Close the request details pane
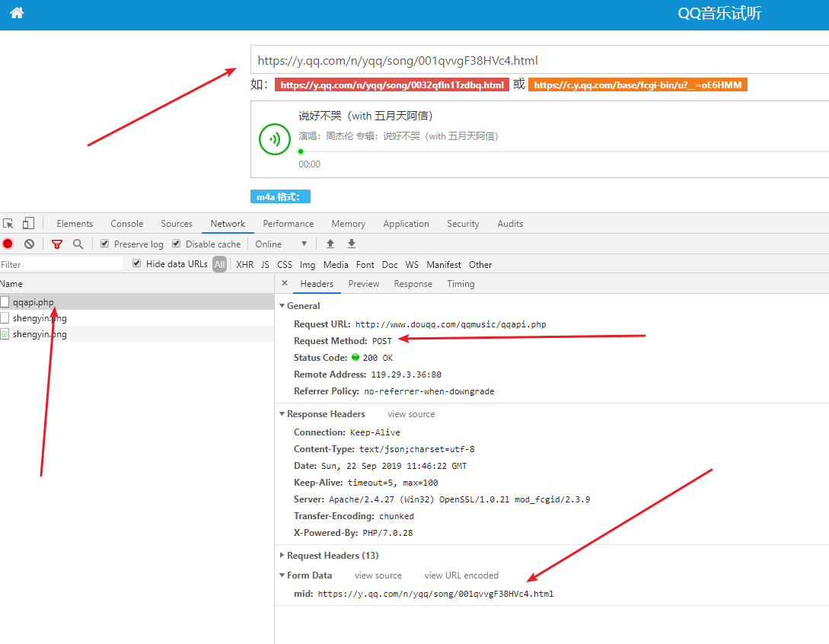 pos(285,283)
